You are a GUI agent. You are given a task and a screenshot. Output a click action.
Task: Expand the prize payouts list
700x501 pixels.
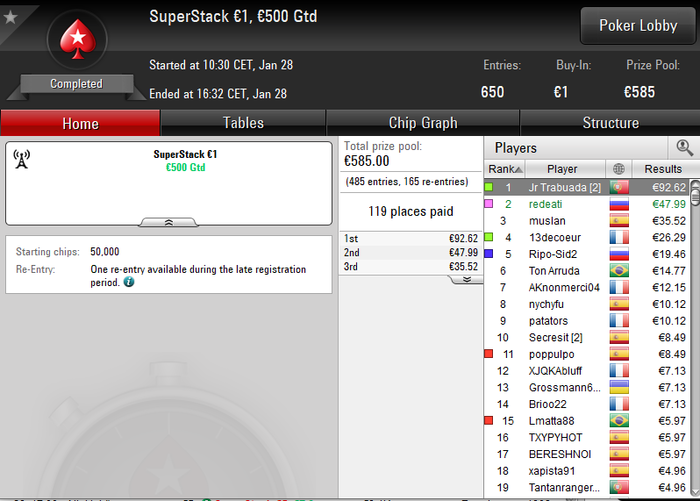pos(467,280)
